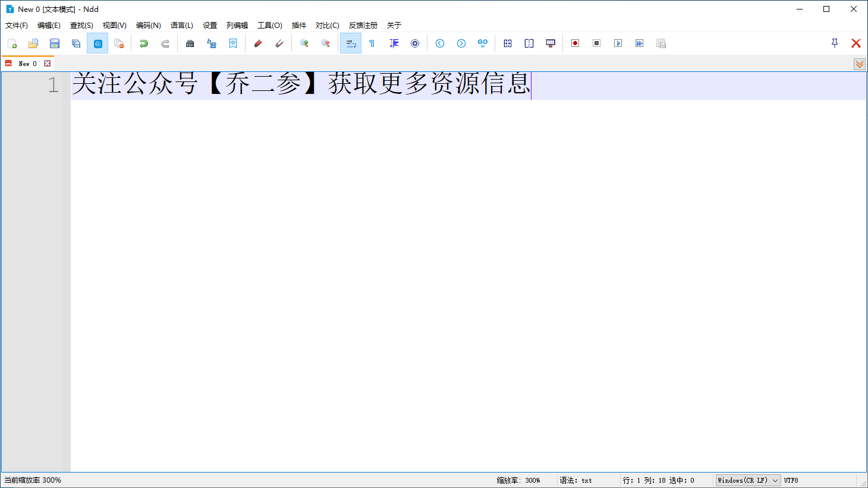Click line number 1 in margin
Image resolution: width=868 pixels, height=488 pixels.
(54, 85)
